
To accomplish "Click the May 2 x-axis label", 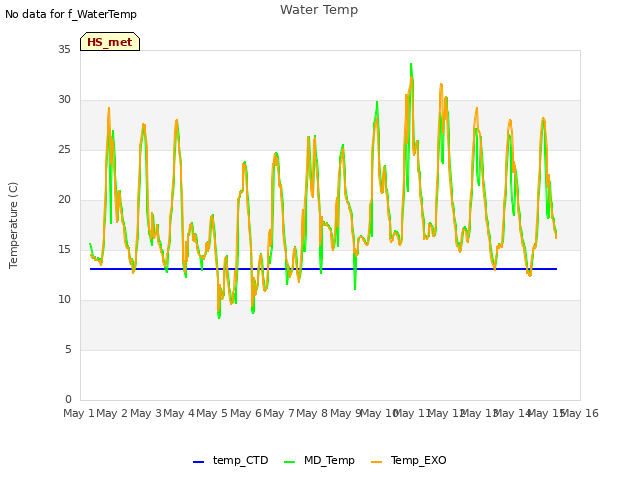I will click(x=112, y=413).
